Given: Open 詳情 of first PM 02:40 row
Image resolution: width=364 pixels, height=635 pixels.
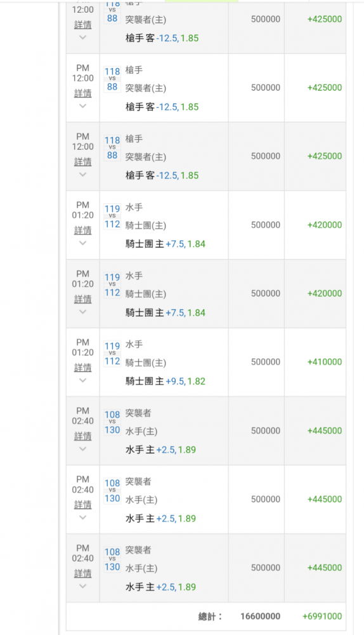Looking at the screenshot, I should point(82,436).
